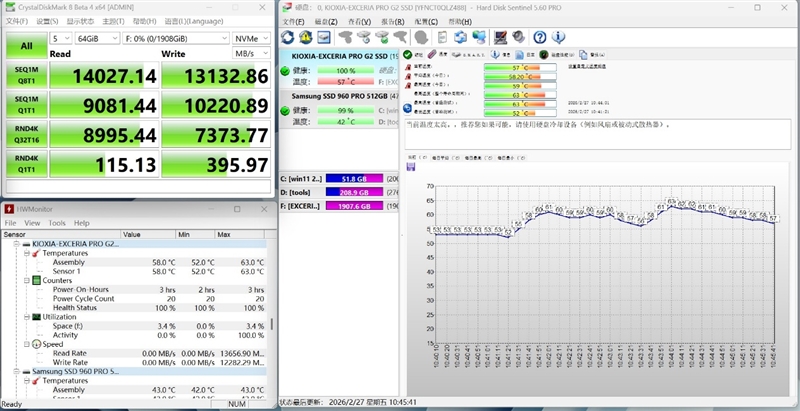Open 语言(L)(Language) menu in CrystalDiskMark
This screenshot has height=411, width=800.
click(x=194, y=21)
